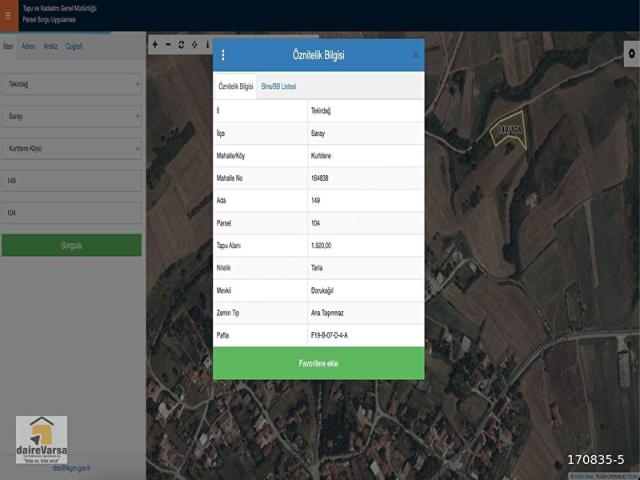The image size is (640, 480).
Task: Click the Saray value in İlçe row
Action: pos(318,133)
